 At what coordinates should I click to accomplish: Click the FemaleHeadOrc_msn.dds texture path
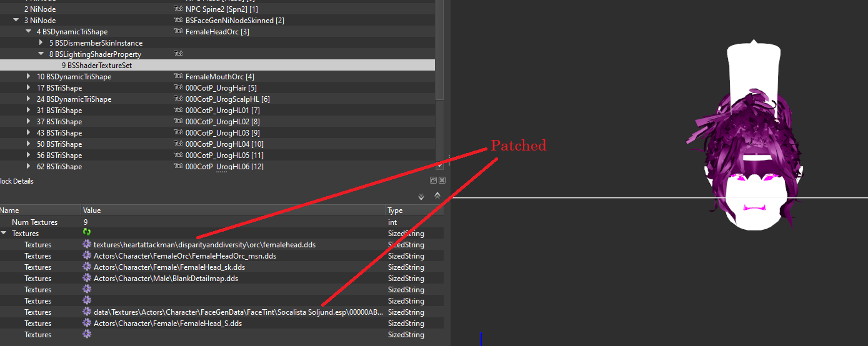pos(185,255)
